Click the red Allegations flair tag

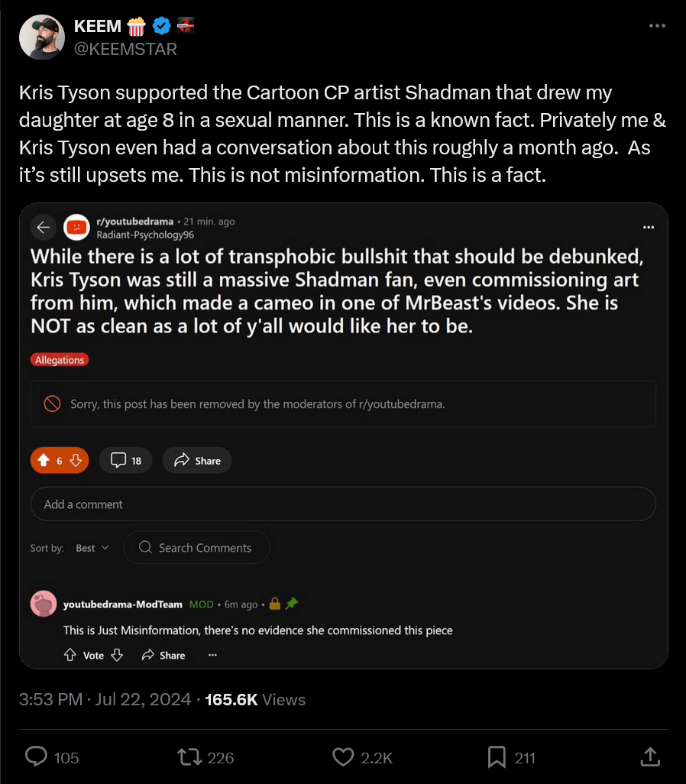[60, 360]
